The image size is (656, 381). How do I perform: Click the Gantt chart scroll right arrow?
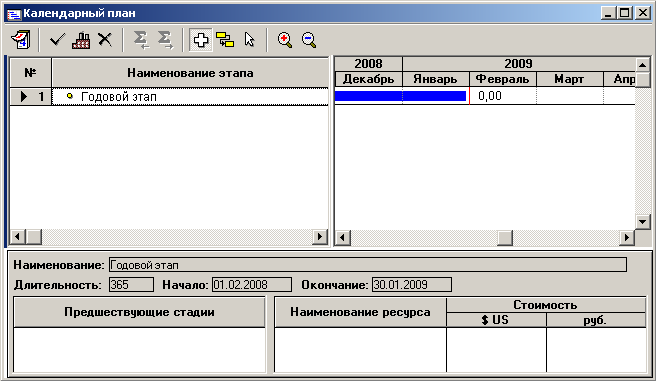point(627,238)
